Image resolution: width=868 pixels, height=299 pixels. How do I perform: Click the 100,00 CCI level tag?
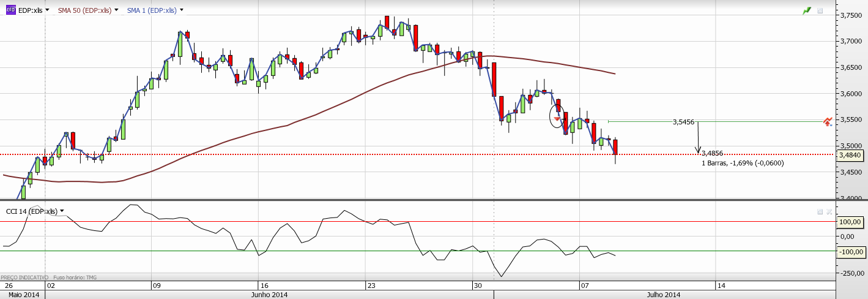[x=851, y=222]
